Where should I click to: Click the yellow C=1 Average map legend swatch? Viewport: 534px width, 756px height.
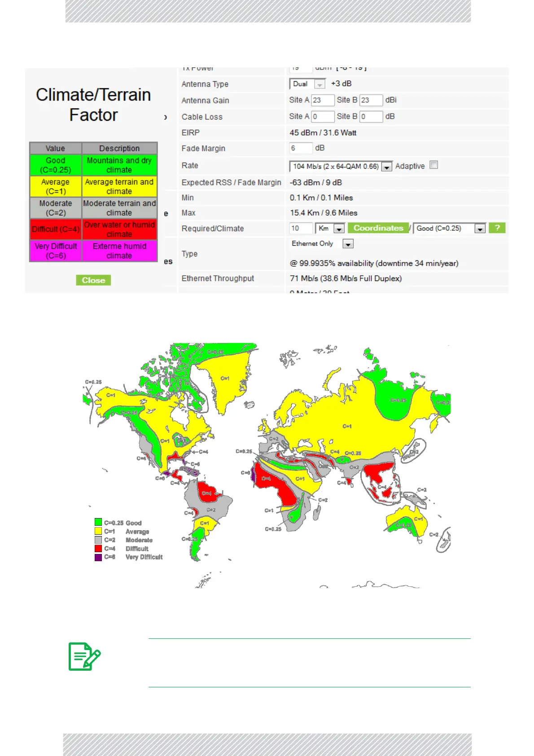pyautogui.click(x=98, y=531)
